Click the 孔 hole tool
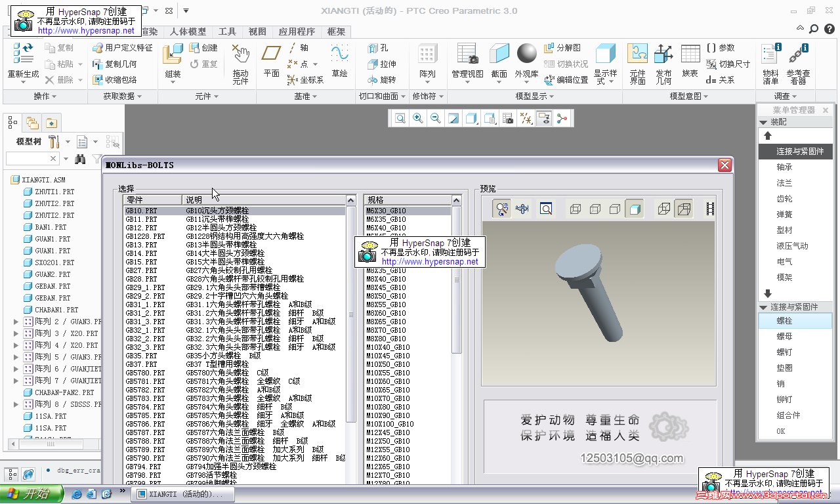The height and width of the screenshot is (504, 840). point(378,48)
